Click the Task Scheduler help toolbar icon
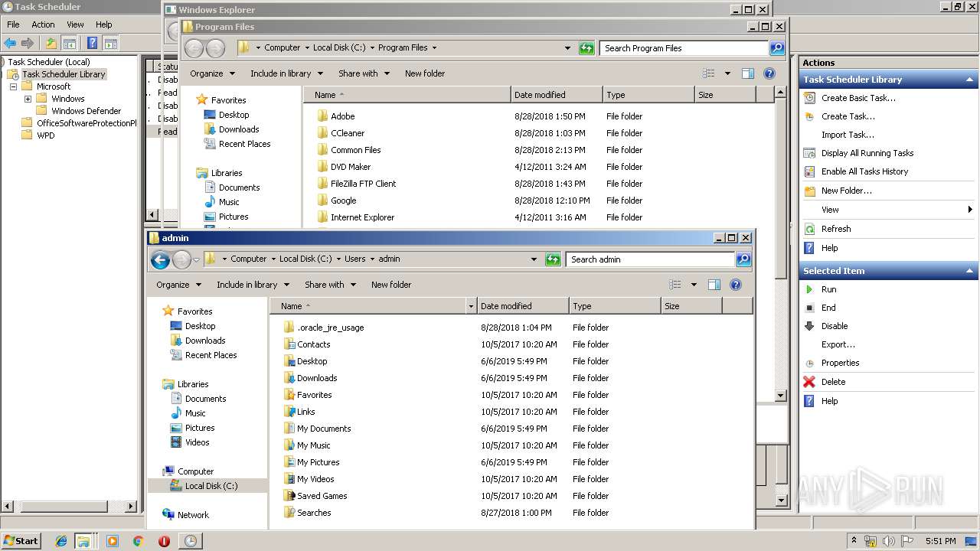 coord(92,43)
